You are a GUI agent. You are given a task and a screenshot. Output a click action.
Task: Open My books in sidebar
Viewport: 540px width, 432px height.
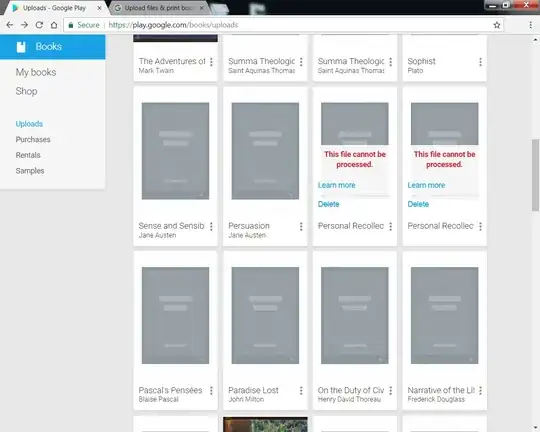(x=36, y=72)
